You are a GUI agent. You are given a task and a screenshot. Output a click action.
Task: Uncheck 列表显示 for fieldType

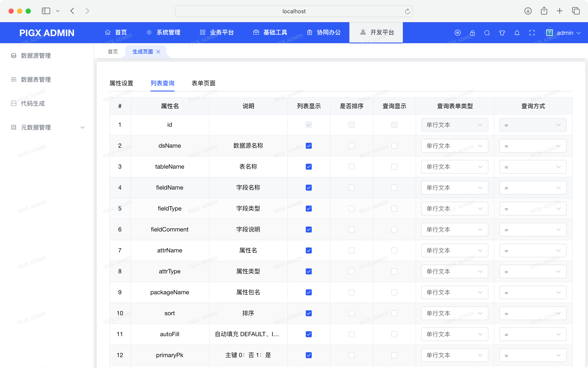point(309,208)
